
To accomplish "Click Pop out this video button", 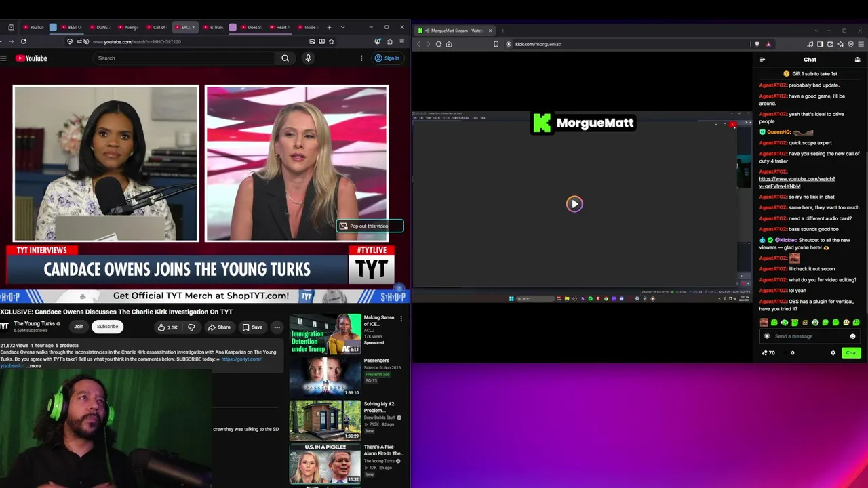I will pos(370,226).
